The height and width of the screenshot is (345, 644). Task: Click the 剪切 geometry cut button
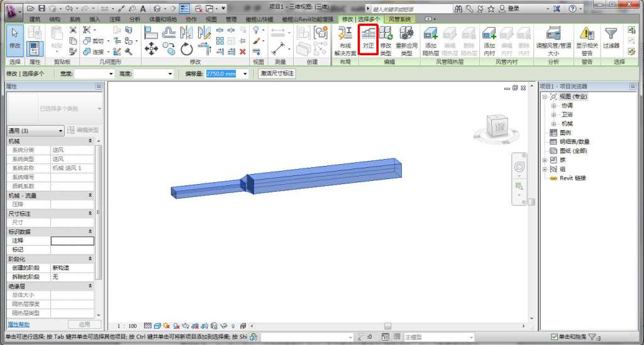93,41
